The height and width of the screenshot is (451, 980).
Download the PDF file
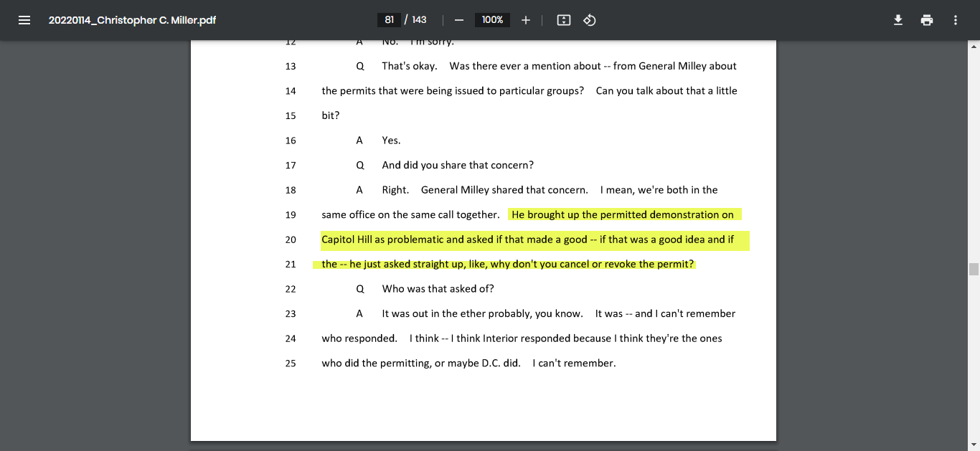point(897,20)
